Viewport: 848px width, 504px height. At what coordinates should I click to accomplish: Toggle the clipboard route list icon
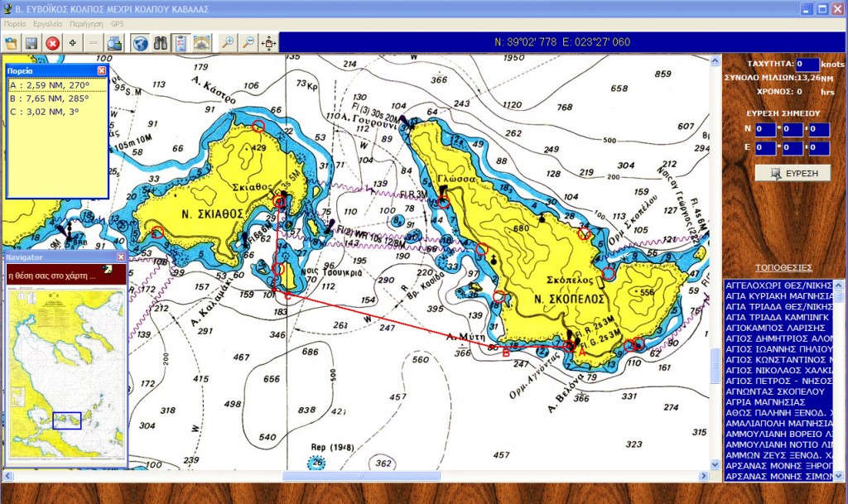point(181,43)
